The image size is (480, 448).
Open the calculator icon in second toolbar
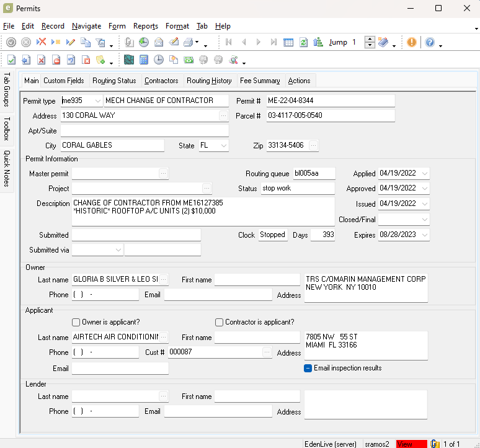click(x=144, y=60)
